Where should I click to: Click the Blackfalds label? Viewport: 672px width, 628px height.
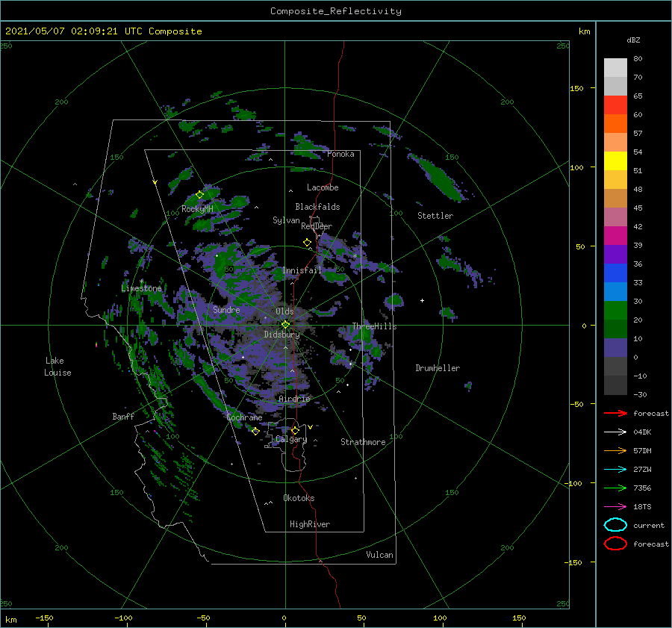click(317, 207)
